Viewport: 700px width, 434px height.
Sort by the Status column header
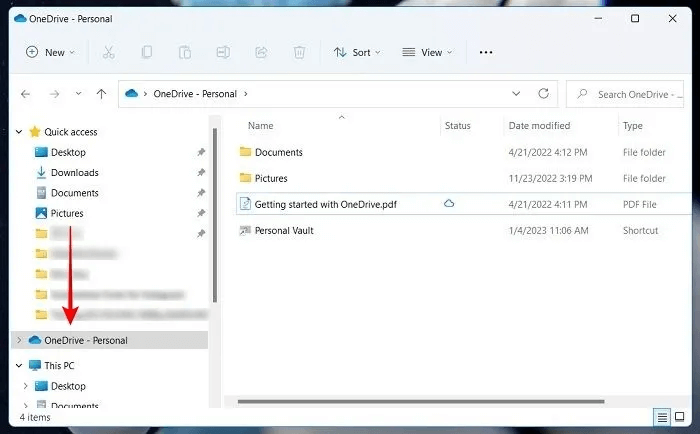[x=458, y=126]
